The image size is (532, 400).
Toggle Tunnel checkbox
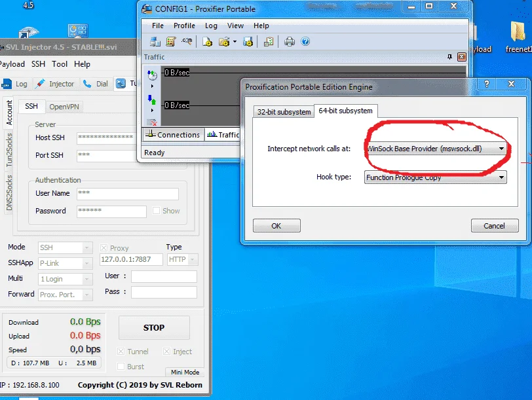point(121,352)
